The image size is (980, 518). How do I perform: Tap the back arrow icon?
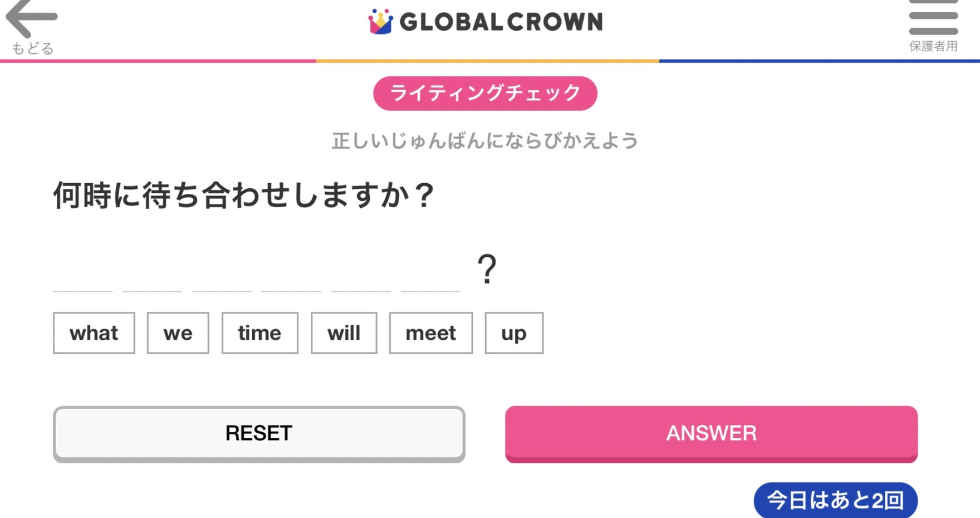31,18
